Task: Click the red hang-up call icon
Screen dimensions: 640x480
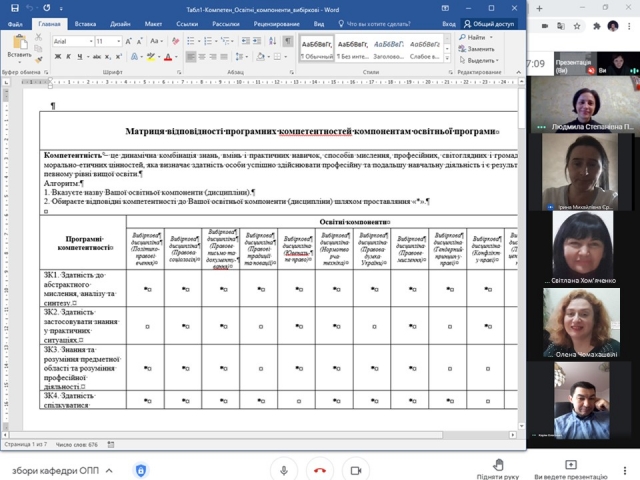Action: click(321, 470)
